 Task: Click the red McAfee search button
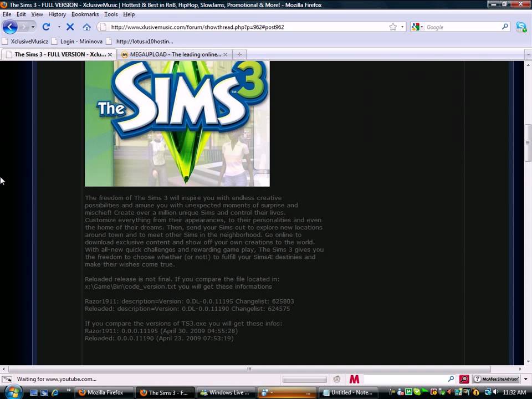pos(464,379)
